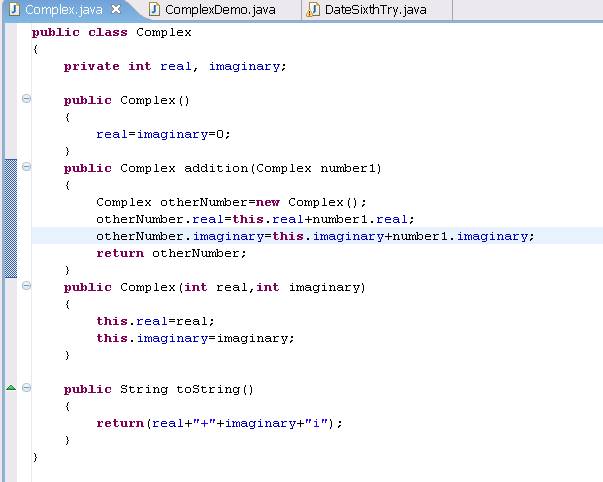This screenshot has height=482, width=603.
Task: Click 'int real,' parameter in the two-argument constructor
Action: point(220,287)
